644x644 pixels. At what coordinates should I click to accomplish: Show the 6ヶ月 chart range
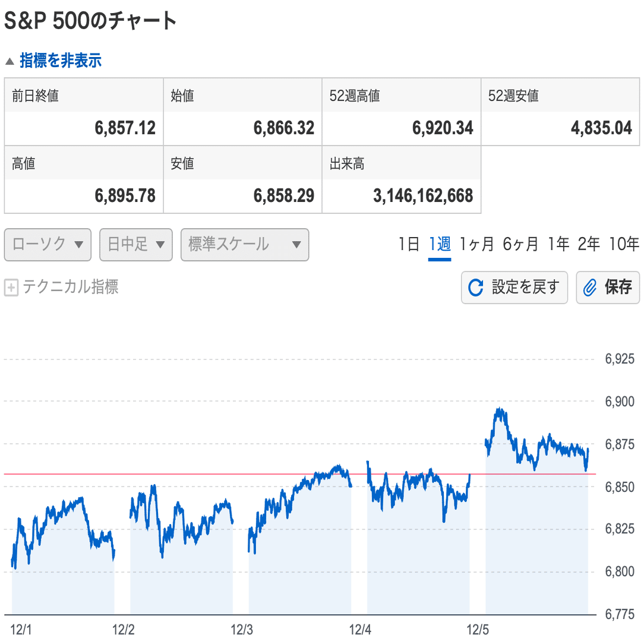pos(520,244)
